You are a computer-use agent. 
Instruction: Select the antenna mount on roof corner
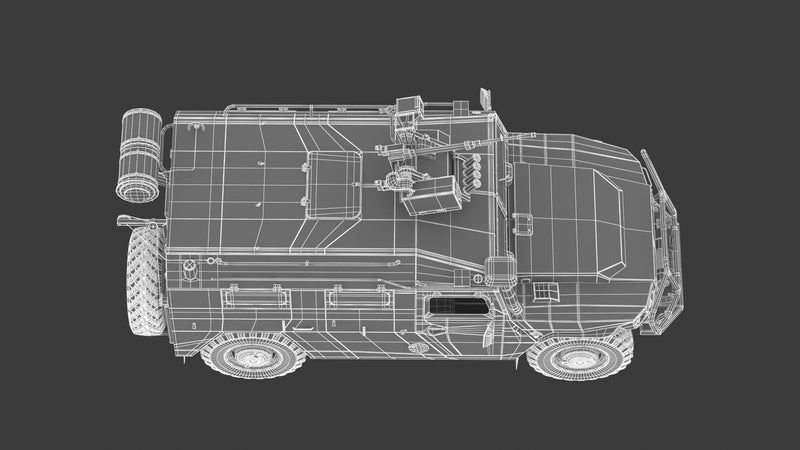486,99
